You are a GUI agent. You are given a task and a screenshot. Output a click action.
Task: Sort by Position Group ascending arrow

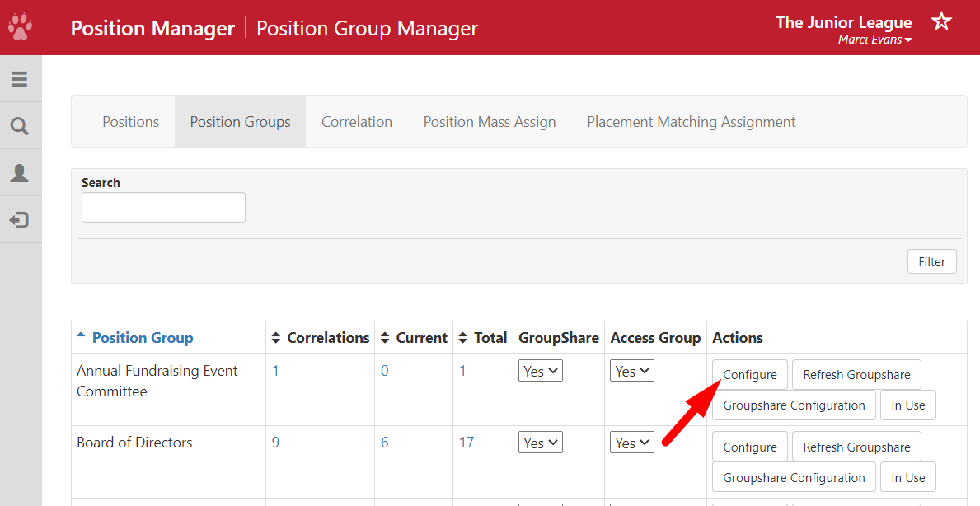(81, 335)
